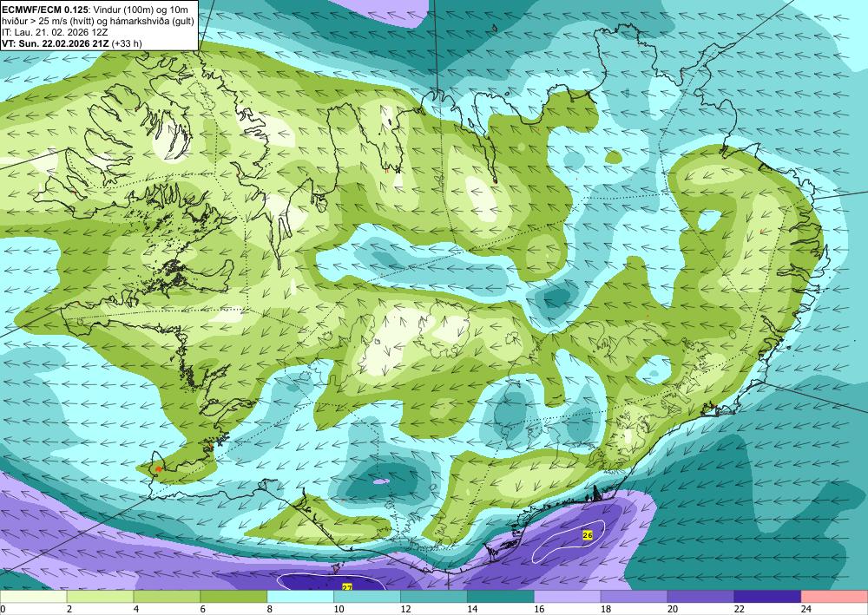The image size is (868, 615).
Task: Click the '(+33 h)' forecast offset text
Action: pos(127,43)
